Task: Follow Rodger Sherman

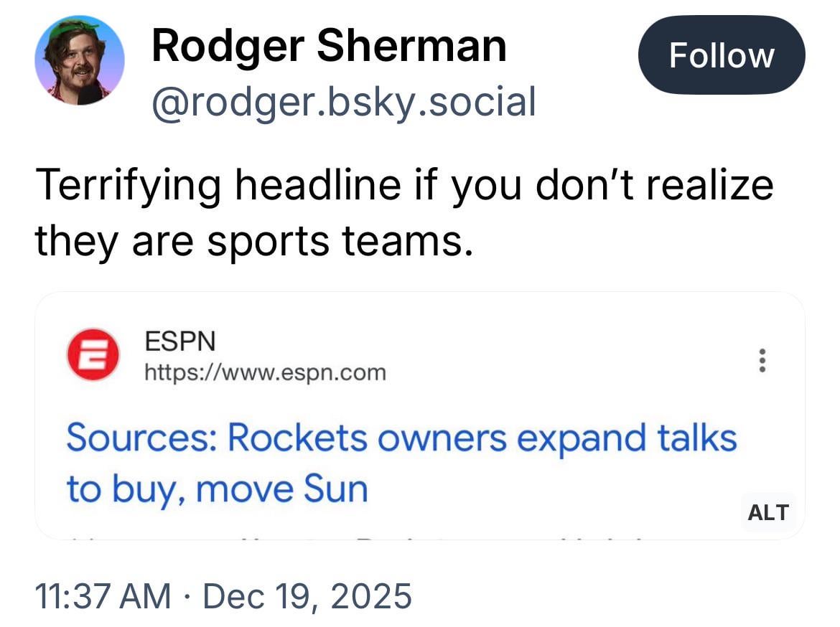Action: point(721,55)
